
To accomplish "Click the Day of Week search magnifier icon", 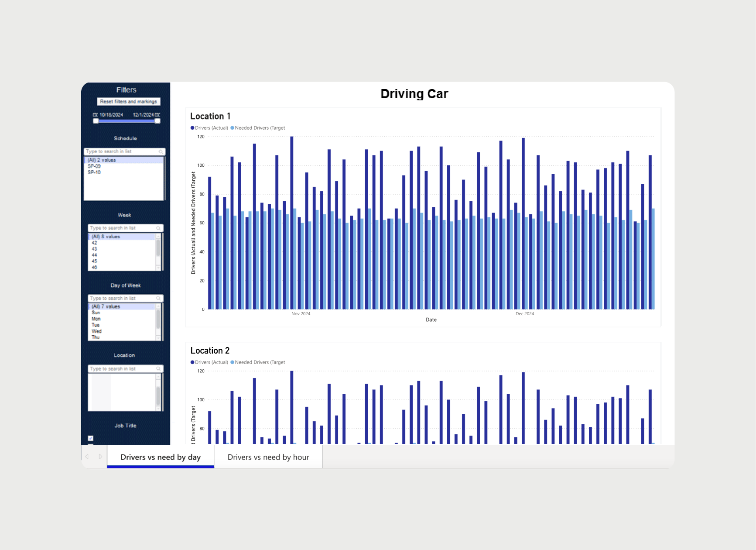I will click(158, 299).
